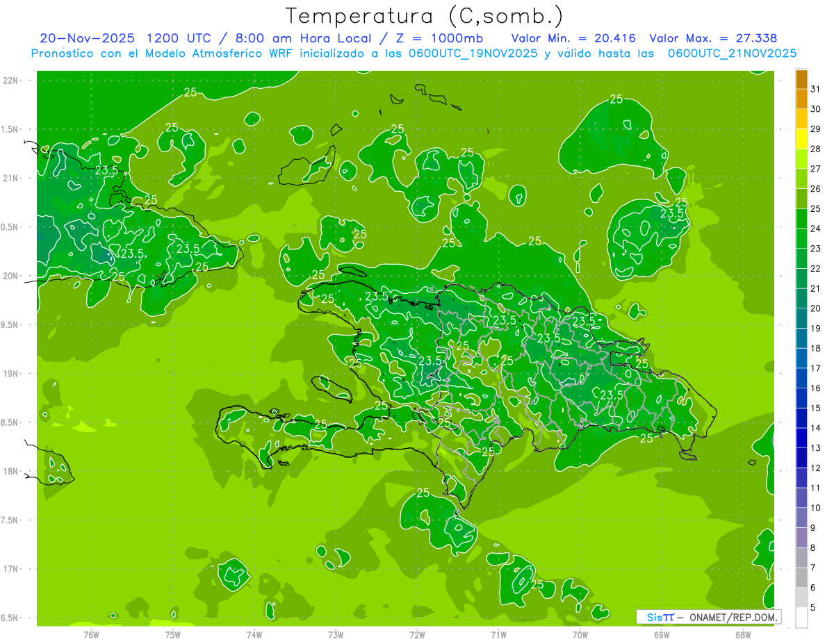Click the 72W longitude axis label

[x=417, y=634]
